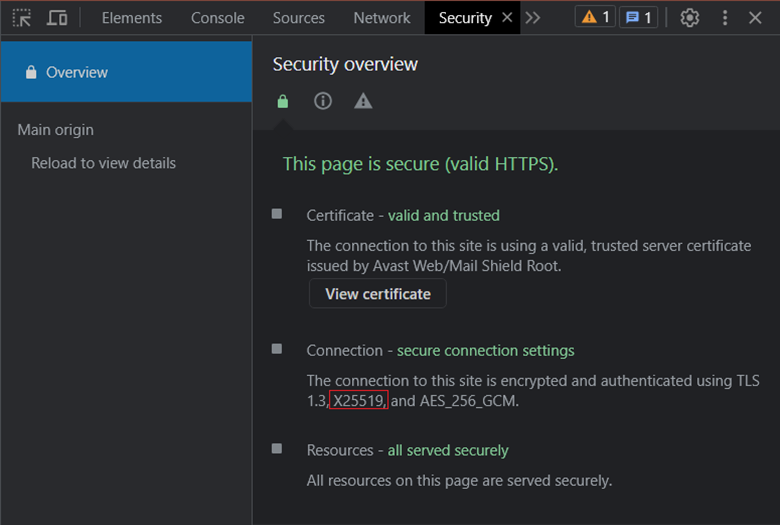Activate the inspect element picker icon
The width and height of the screenshot is (780, 525).
(22, 18)
